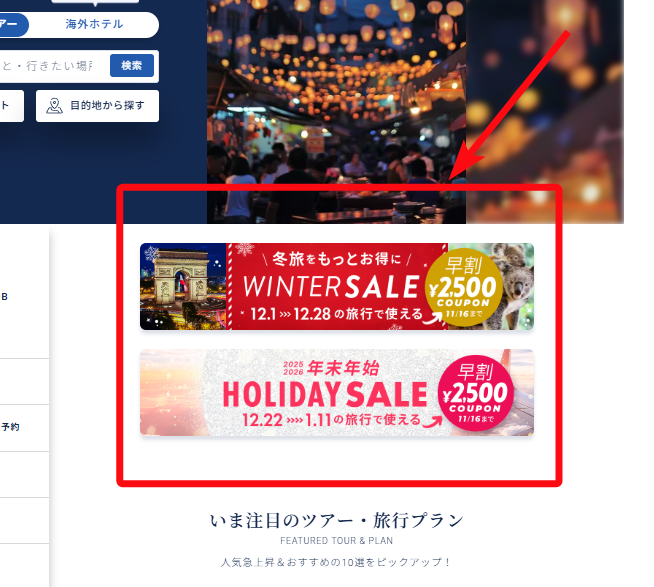This screenshot has width=654, height=587.
Task: Click the koala image on winter banner
Action: click(x=516, y=284)
